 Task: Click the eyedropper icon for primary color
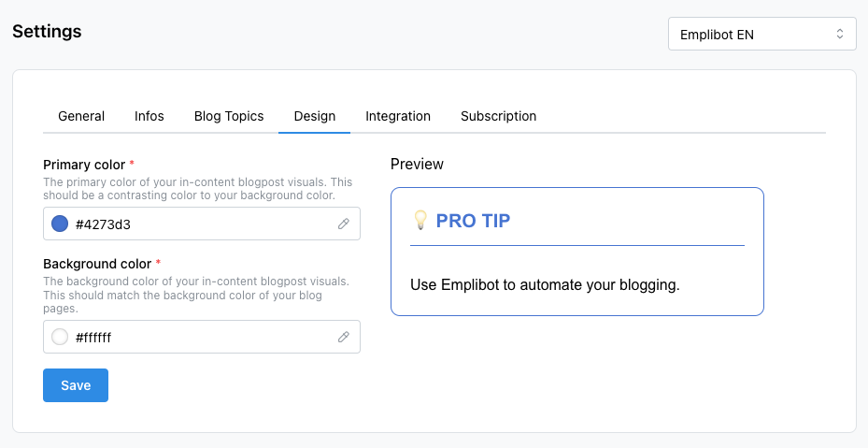point(344,224)
